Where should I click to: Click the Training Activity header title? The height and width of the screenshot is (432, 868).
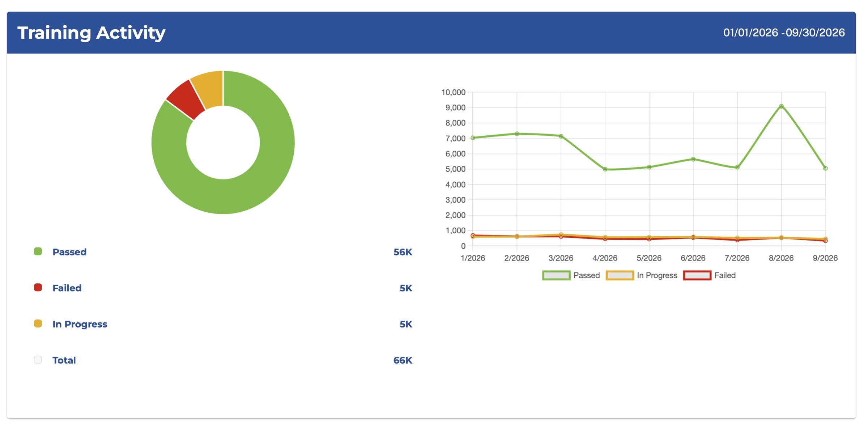click(x=92, y=33)
